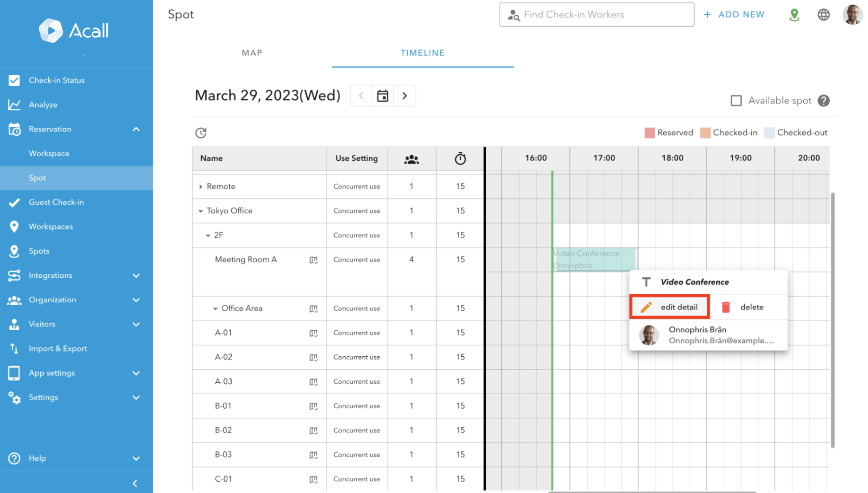Click the refresh icon above the timeline
This screenshot has height=493, width=868.
pyautogui.click(x=200, y=132)
